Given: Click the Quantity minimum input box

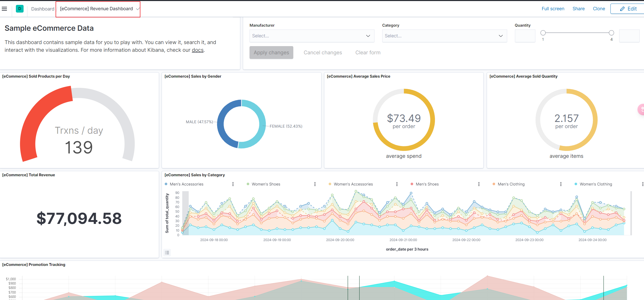Looking at the screenshot, I should tap(525, 36).
